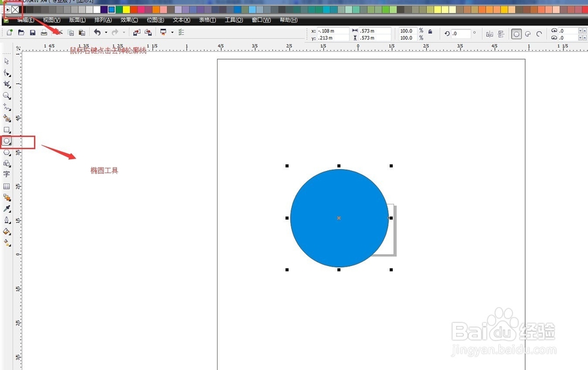The height and width of the screenshot is (370, 588).
Task: Open the application launcher
Action: point(163,32)
